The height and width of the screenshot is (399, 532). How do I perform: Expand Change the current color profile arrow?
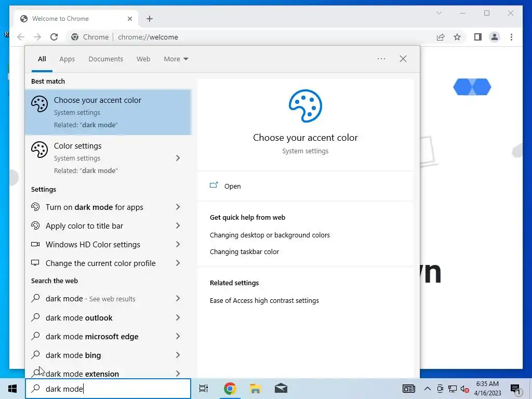tap(178, 263)
